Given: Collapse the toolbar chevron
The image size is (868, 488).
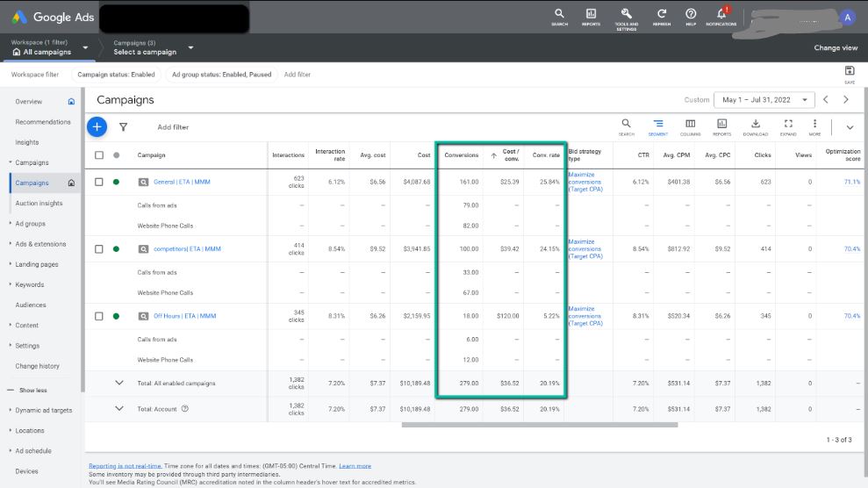Looking at the screenshot, I should (850, 127).
